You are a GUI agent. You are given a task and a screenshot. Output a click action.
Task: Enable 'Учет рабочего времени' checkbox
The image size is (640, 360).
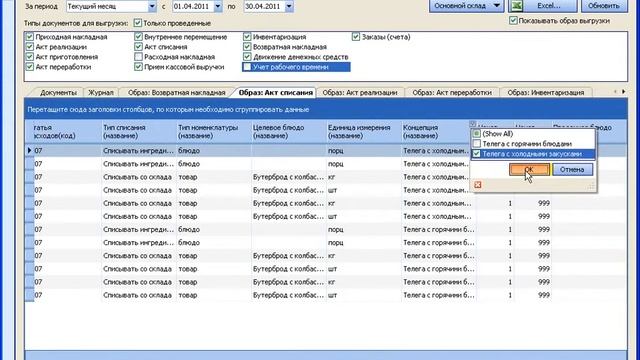(x=247, y=67)
